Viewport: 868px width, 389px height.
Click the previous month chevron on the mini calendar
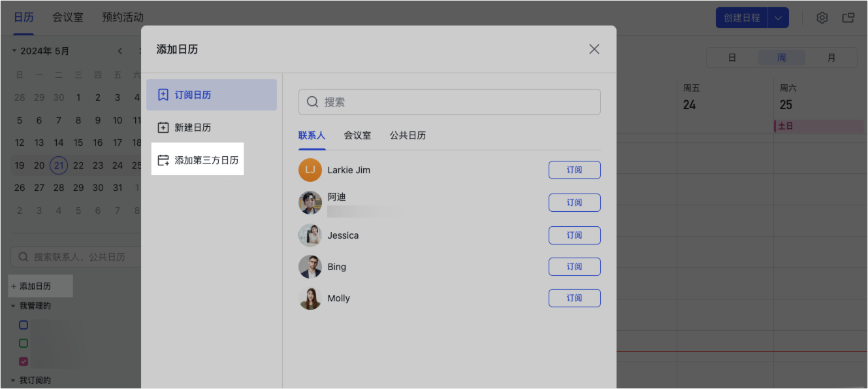pos(120,50)
